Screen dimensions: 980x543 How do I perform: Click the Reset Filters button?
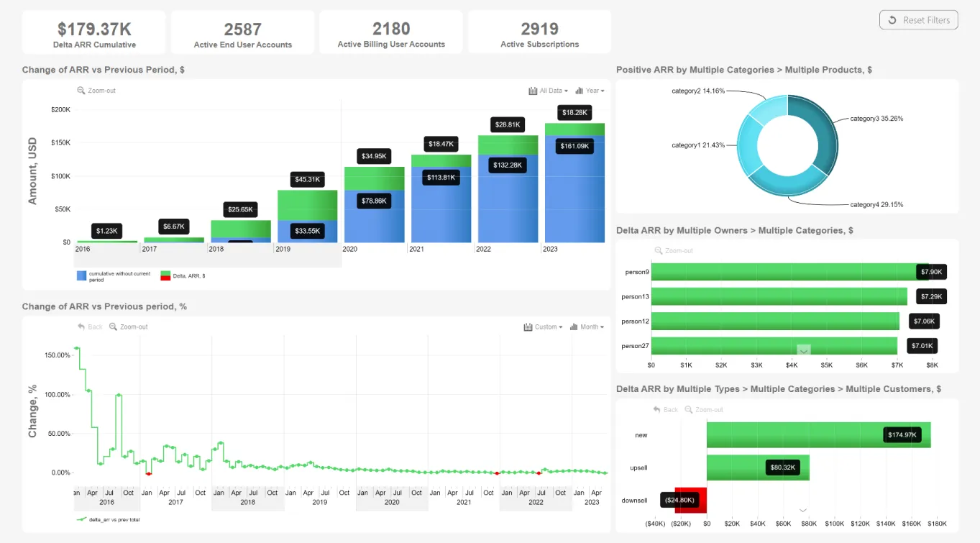[x=919, y=20]
